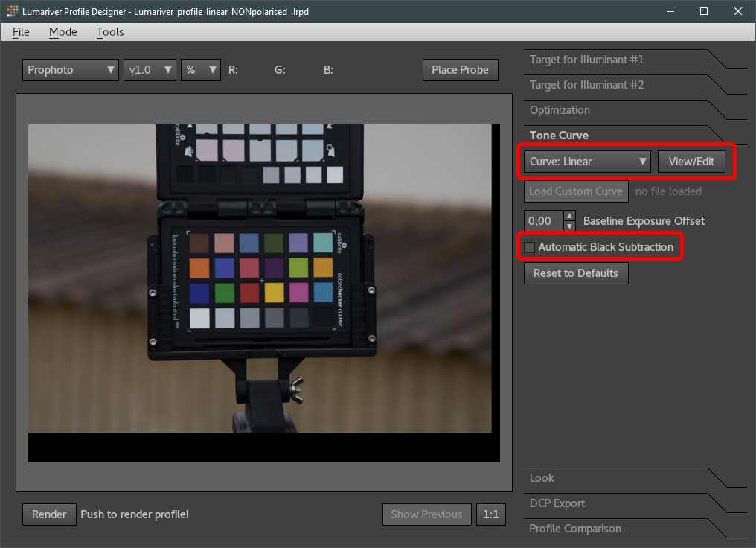
Task: Open the Tools menu
Action: 110,32
